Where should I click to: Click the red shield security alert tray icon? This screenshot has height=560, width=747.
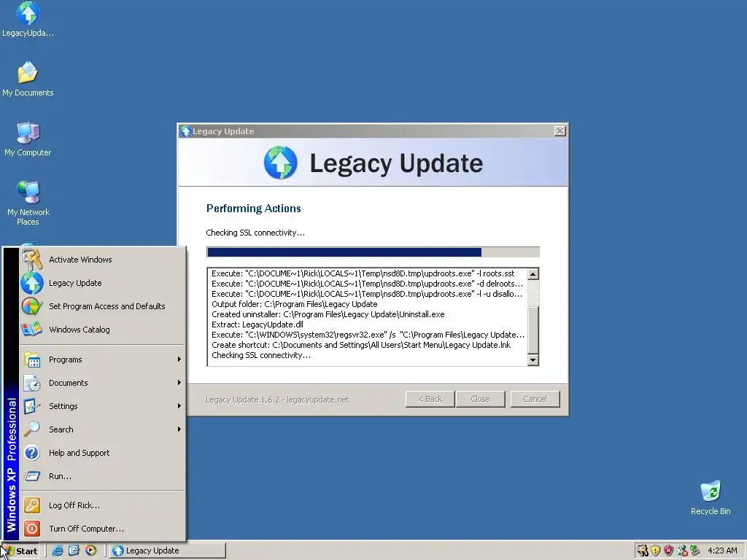pyautogui.click(x=669, y=551)
